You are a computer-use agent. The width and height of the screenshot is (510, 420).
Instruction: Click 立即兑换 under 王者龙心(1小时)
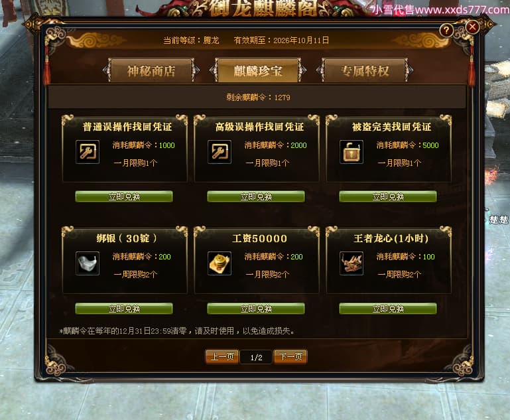click(x=388, y=309)
